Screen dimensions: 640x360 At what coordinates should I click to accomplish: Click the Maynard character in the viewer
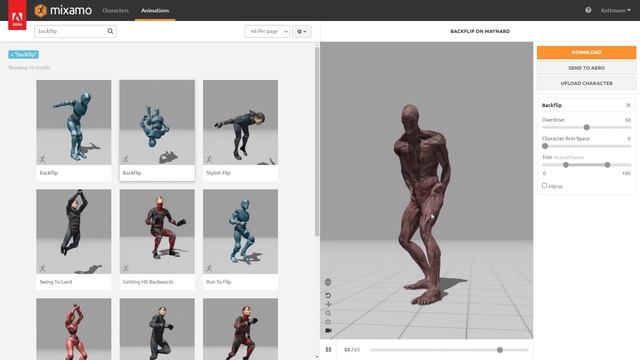[422, 204]
